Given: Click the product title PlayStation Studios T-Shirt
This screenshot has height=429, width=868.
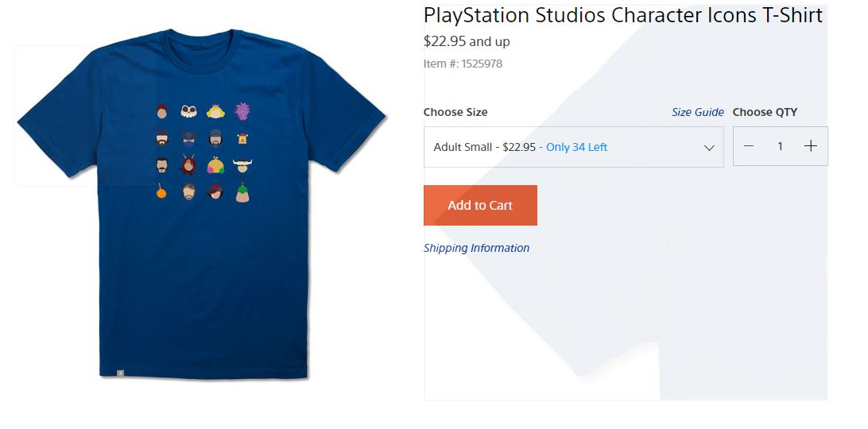Looking at the screenshot, I should point(622,15).
